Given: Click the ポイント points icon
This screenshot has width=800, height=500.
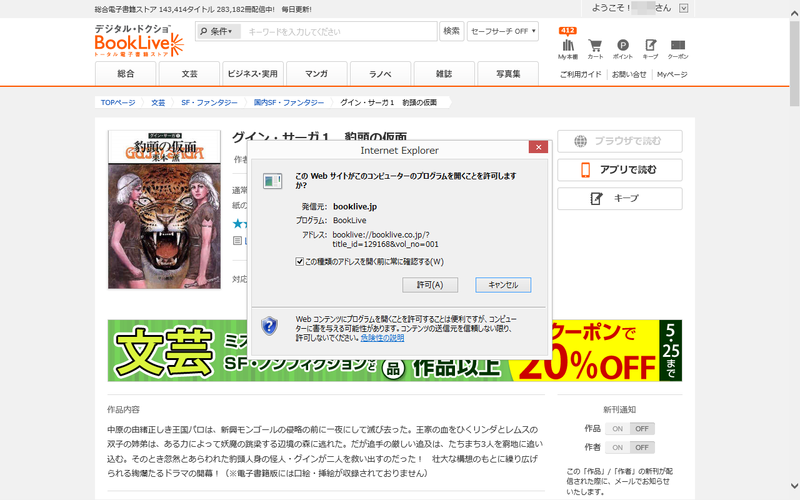Looking at the screenshot, I should (623, 46).
